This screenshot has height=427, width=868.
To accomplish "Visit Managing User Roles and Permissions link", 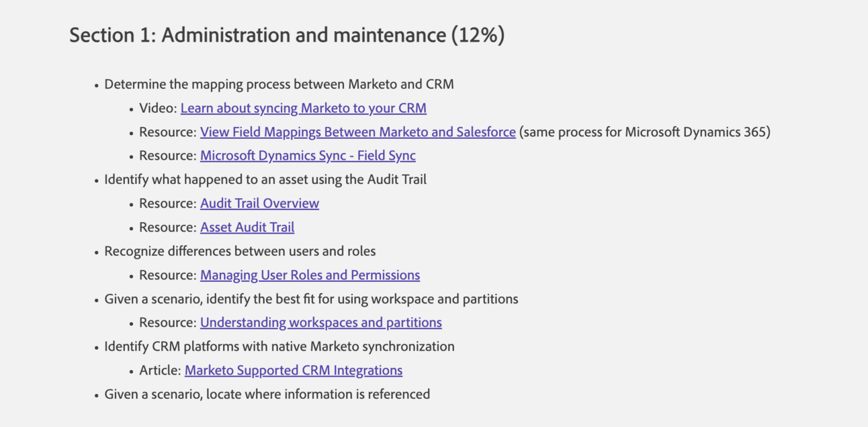I will [310, 275].
